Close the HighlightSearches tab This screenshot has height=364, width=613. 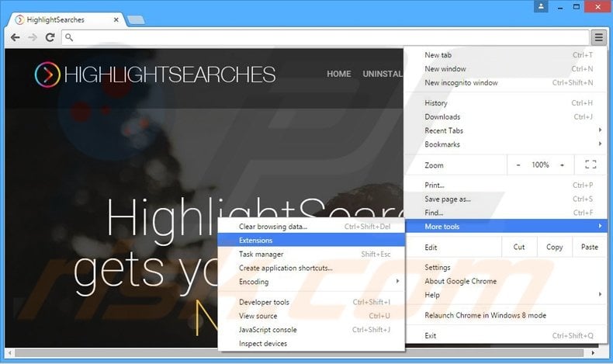(x=116, y=19)
